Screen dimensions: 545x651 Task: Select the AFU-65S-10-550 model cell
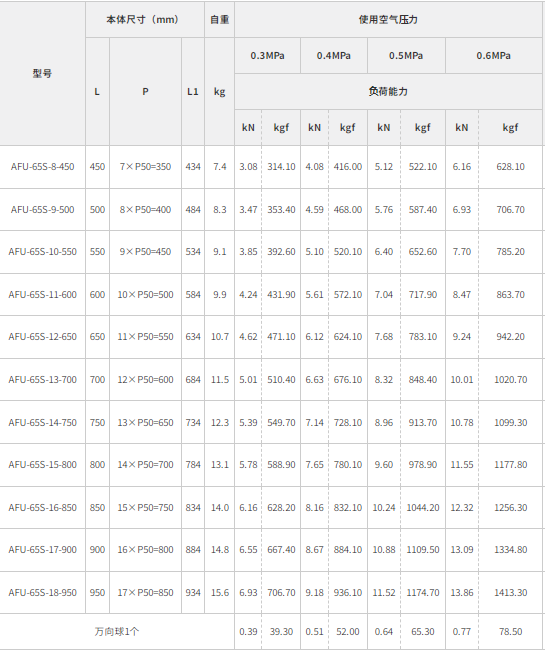42,252
